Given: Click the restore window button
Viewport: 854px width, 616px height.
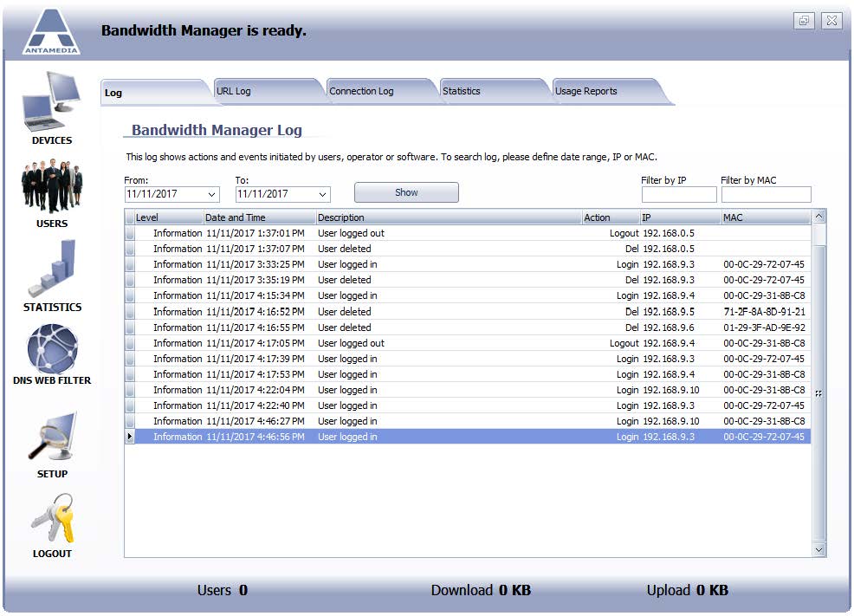Looking at the screenshot, I should coord(804,21).
